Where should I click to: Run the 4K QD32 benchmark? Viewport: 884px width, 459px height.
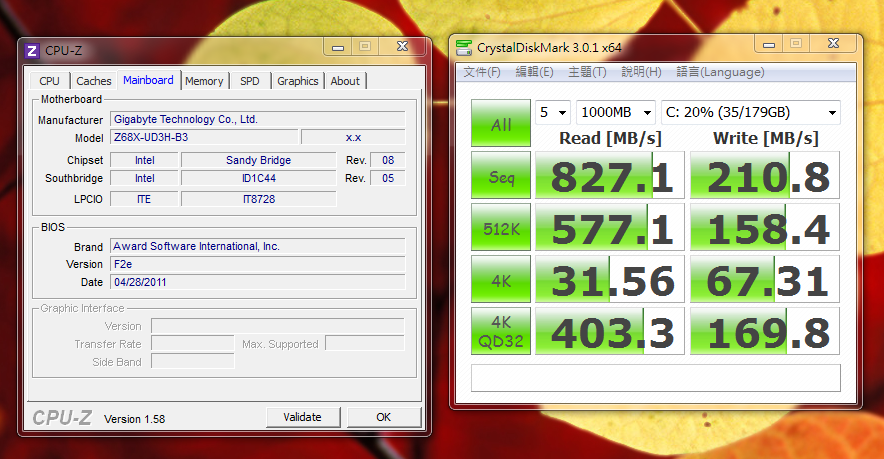[501, 331]
